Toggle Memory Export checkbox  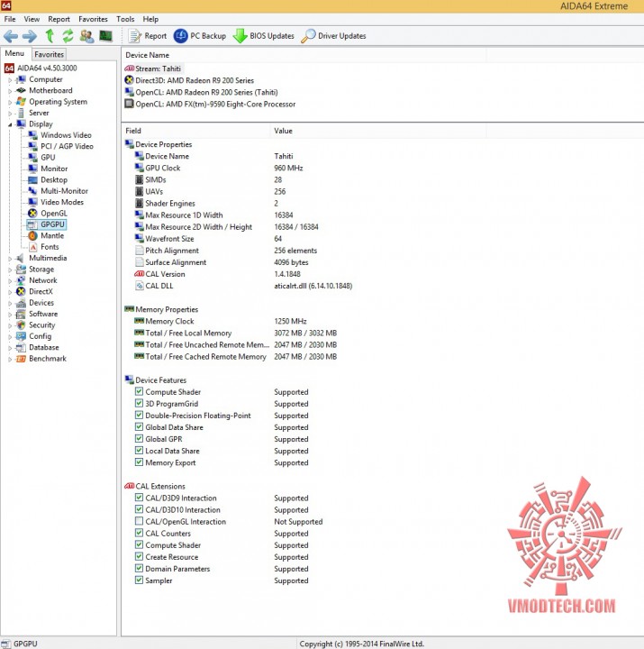[x=139, y=462]
